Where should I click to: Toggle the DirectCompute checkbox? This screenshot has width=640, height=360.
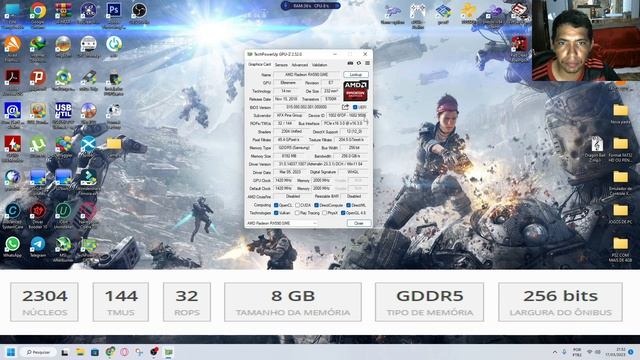(x=316, y=205)
